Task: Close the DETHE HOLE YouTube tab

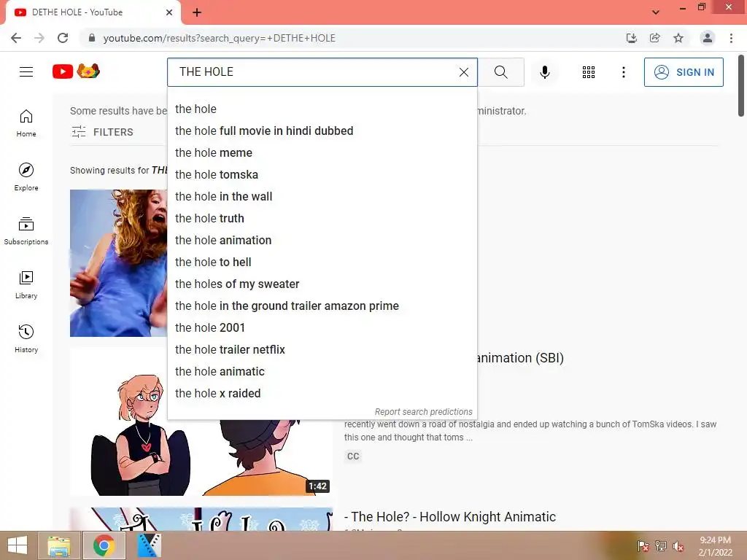Action: coord(169,12)
